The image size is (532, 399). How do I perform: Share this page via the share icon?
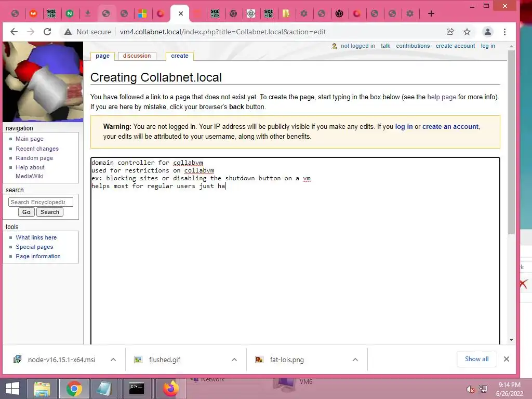click(450, 32)
